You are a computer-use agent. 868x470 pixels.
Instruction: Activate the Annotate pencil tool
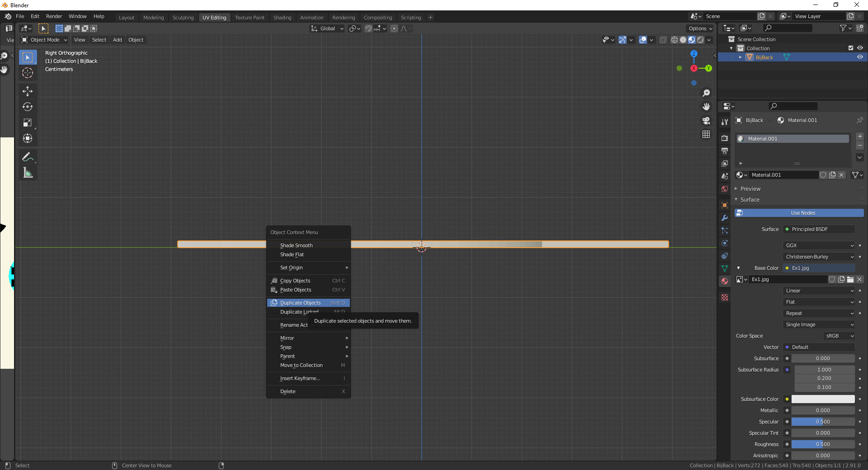coord(28,157)
